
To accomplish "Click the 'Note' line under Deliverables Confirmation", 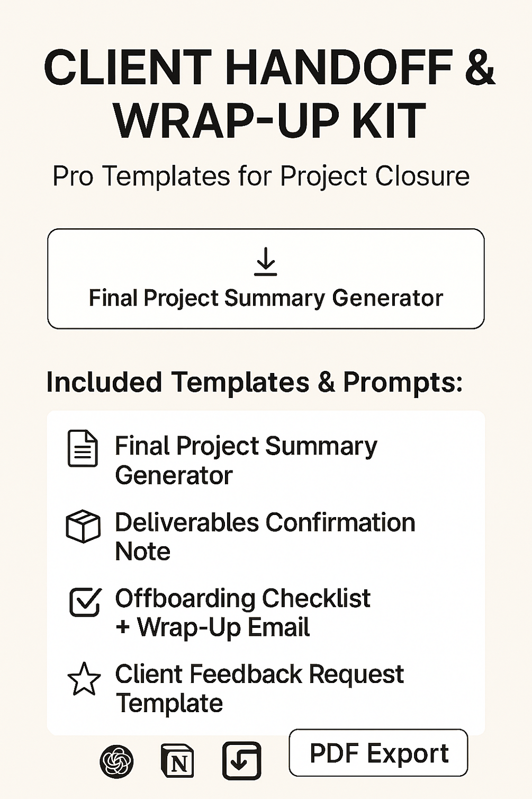I will coord(142,552).
